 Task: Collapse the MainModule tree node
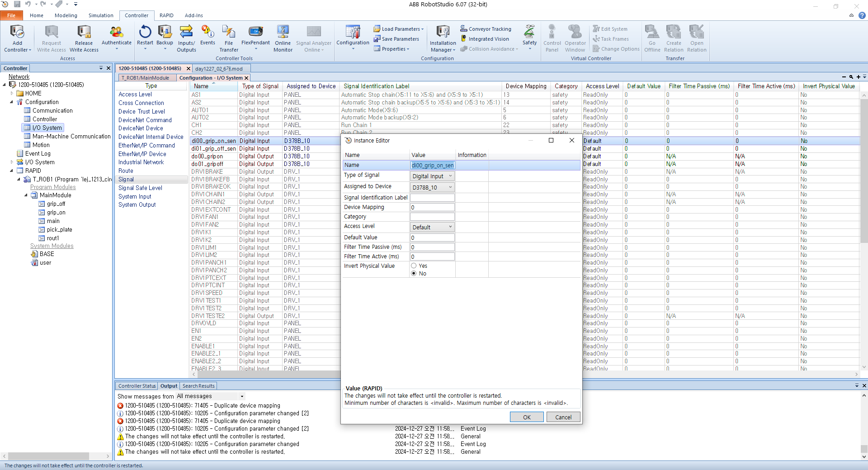[x=26, y=195]
